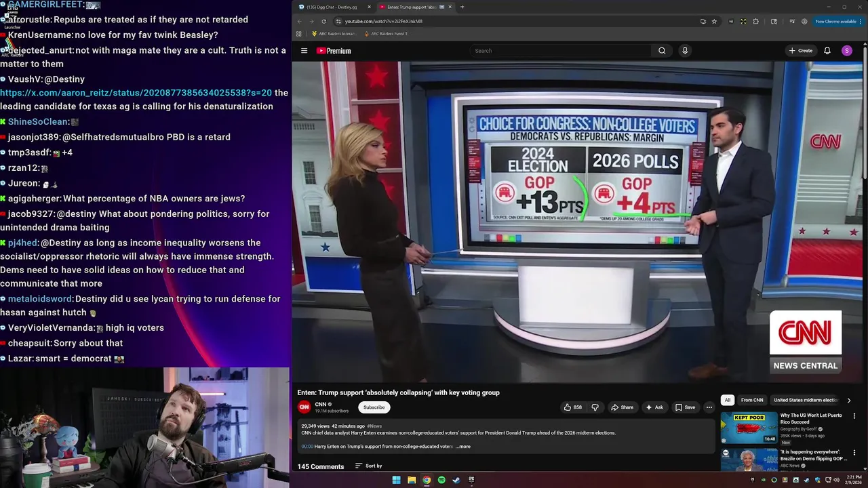Screen dimensions: 868x488
Task: Share the video
Action: 622,407
